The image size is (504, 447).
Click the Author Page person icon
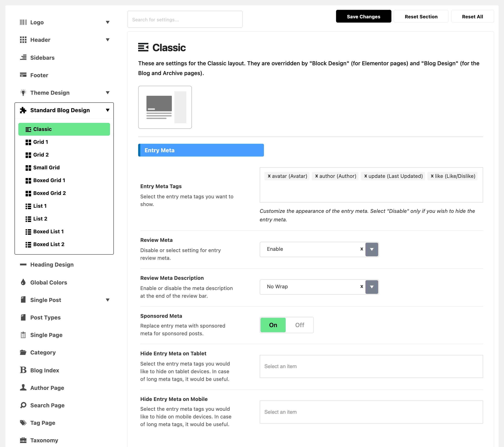(x=23, y=387)
